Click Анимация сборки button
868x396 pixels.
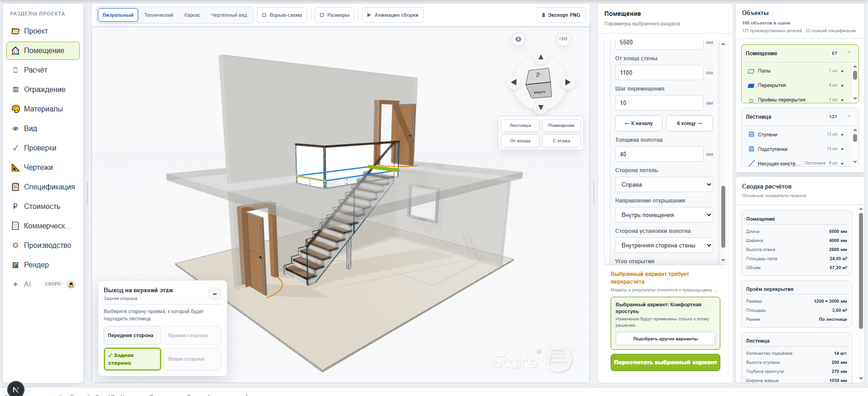[x=392, y=15]
